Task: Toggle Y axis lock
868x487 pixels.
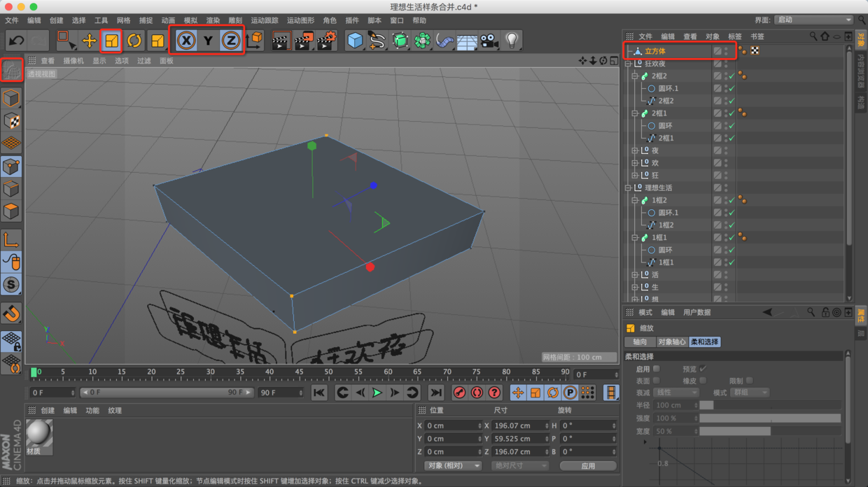Action: tap(208, 41)
